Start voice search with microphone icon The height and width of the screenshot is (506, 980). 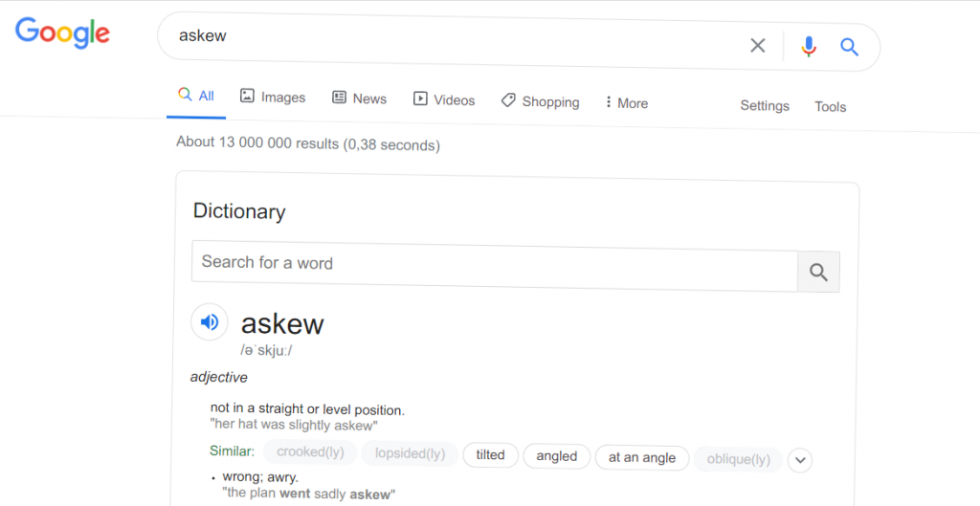[809, 46]
